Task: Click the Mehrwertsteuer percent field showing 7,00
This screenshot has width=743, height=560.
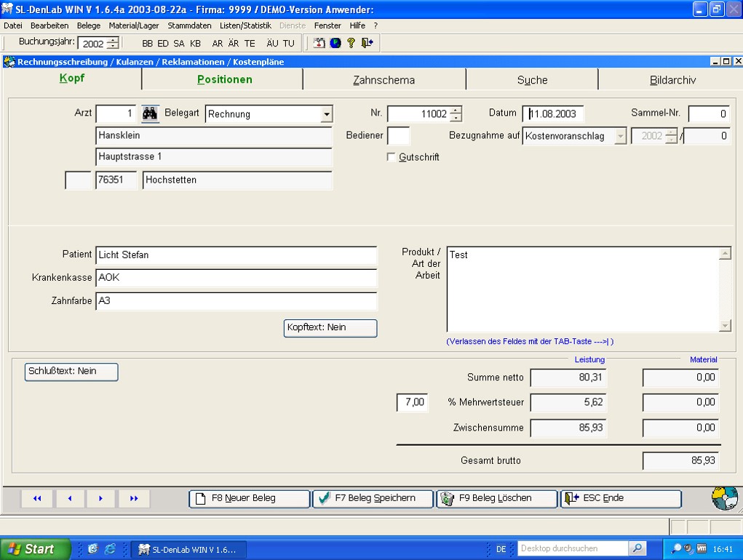Action: point(413,402)
